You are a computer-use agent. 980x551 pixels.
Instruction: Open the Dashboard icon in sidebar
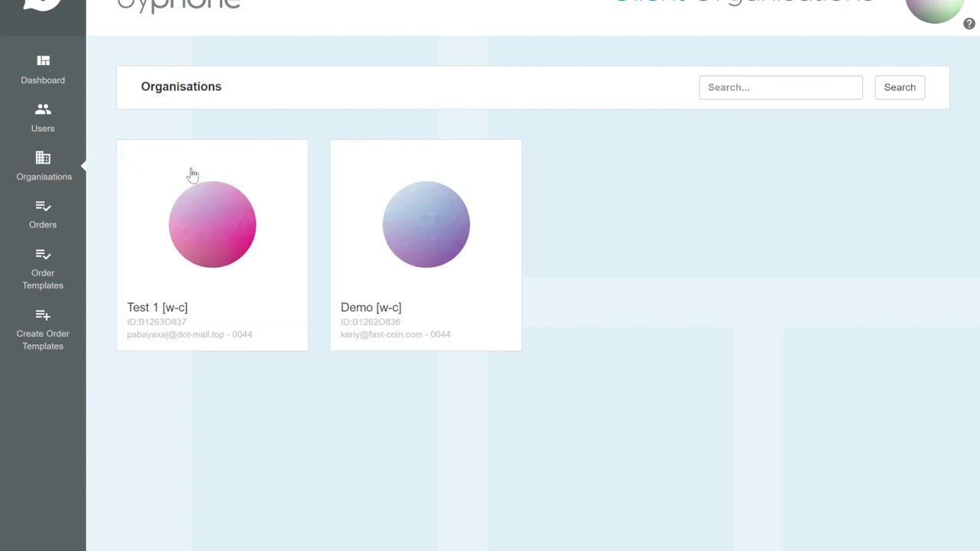[x=43, y=60]
